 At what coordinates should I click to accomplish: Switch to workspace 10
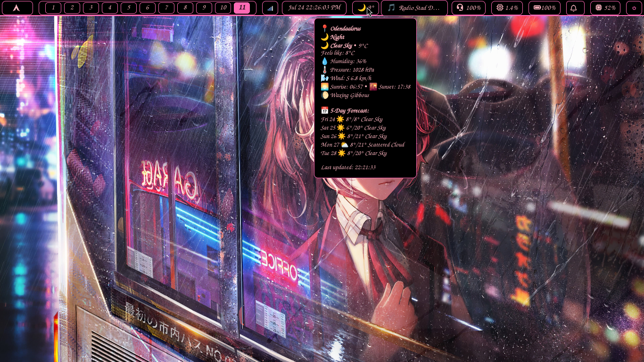coord(223,8)
